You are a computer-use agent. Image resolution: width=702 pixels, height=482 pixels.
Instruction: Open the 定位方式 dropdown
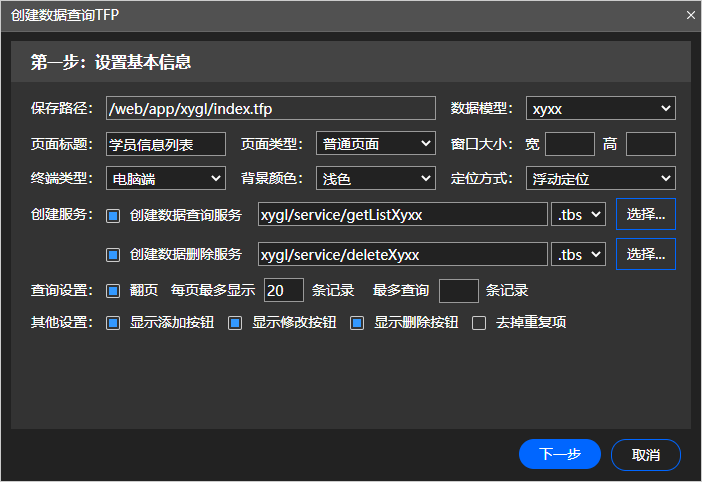601,179
